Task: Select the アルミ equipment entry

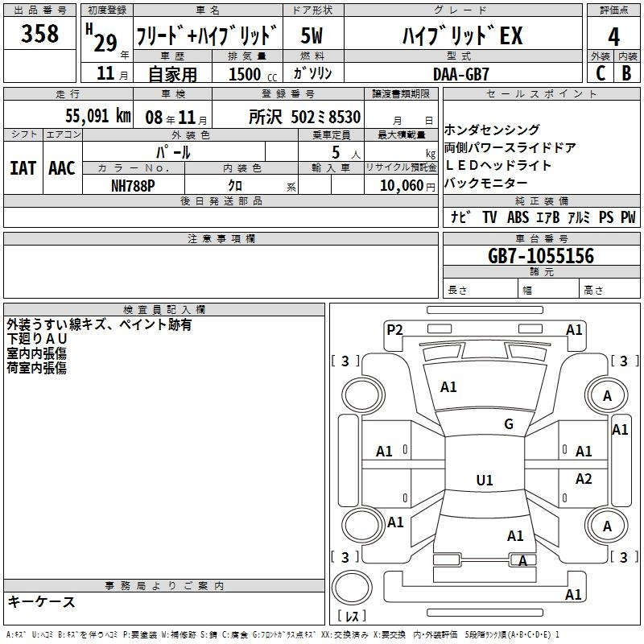Action: click(579, 217)
